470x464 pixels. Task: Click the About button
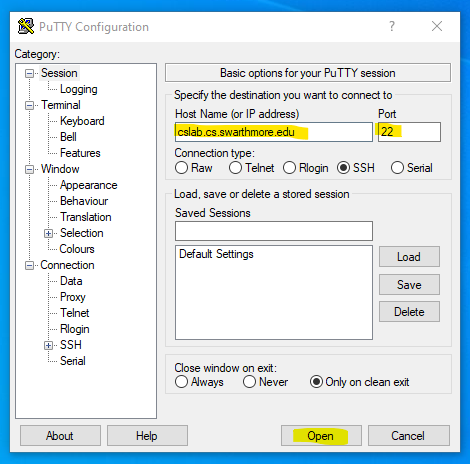click(x=60, y=436)
